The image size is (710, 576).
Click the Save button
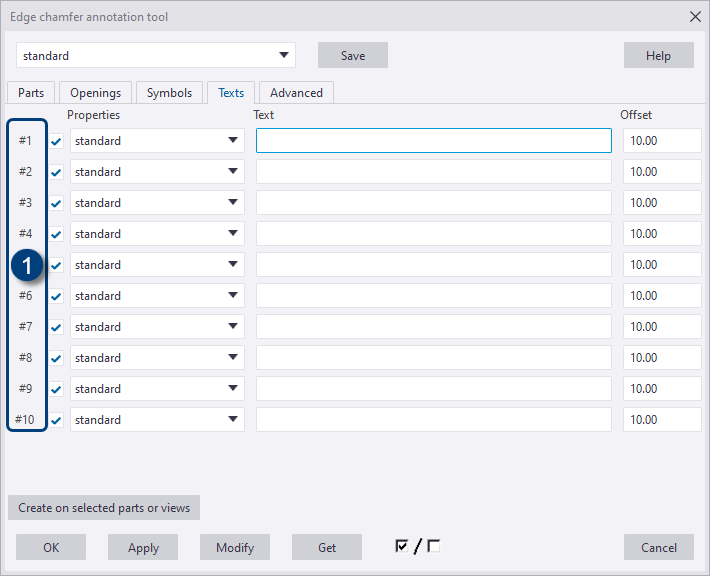point(353,55)
